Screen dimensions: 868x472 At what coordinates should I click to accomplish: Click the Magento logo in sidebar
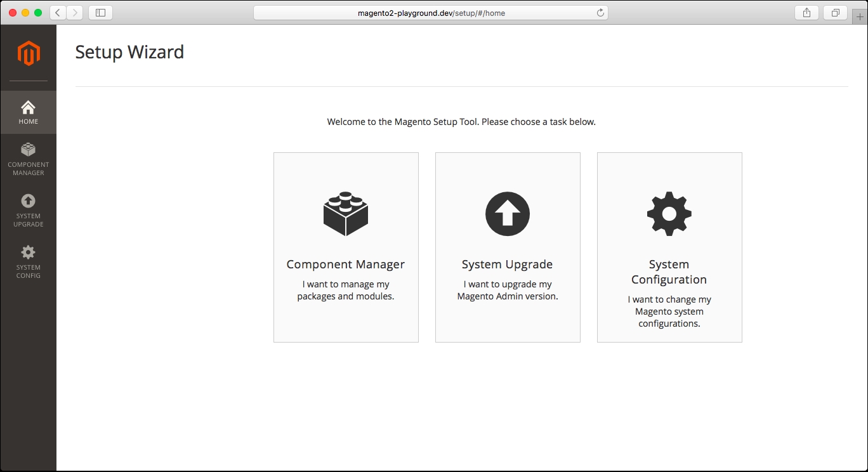tap(29, 53)
